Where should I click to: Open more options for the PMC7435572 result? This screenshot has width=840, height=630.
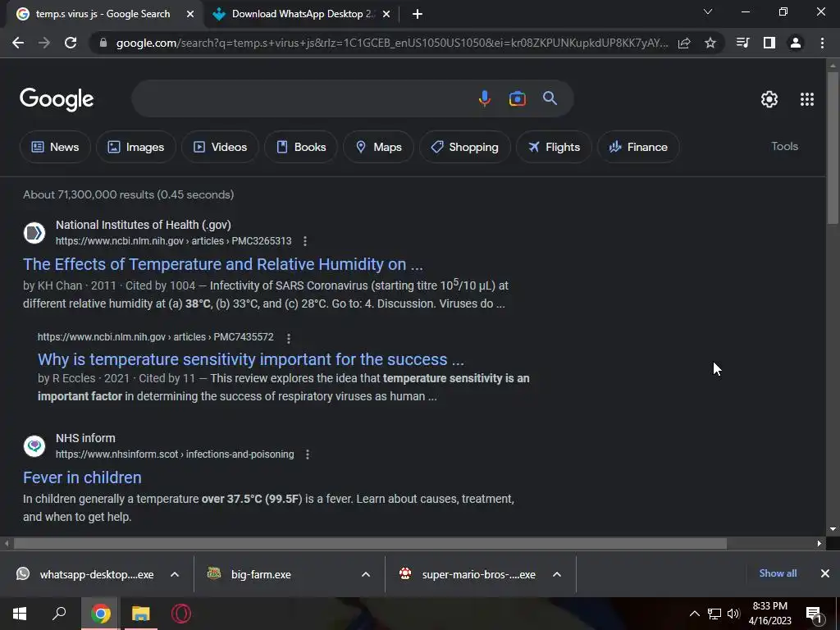(288, 338)
